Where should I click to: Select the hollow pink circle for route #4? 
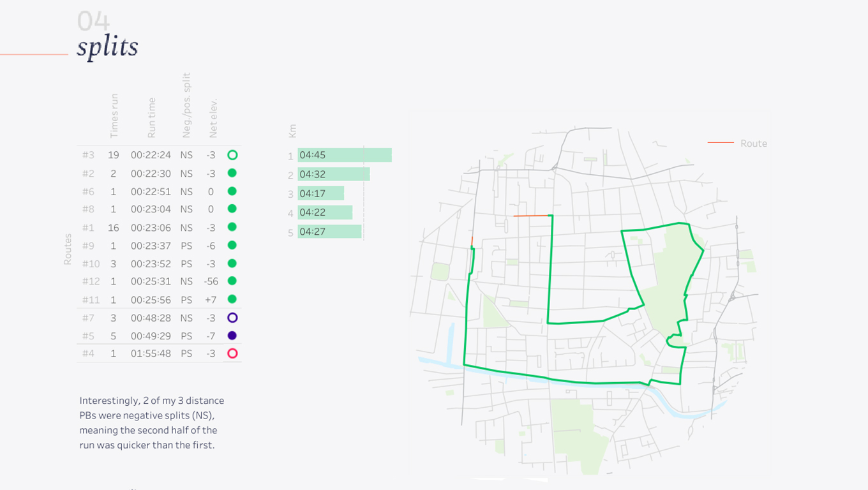click(x=232, y=353)
